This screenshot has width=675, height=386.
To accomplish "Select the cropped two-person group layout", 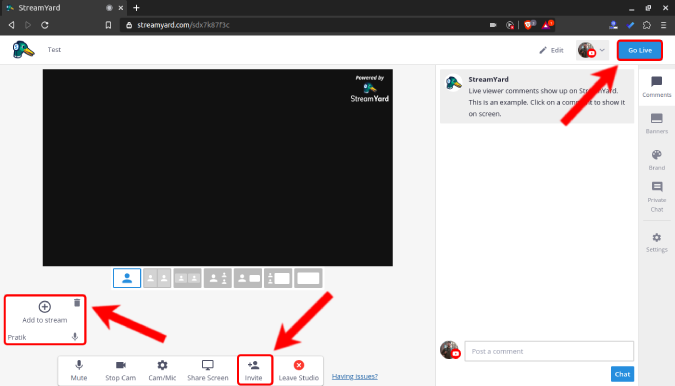I will point(187,278).
